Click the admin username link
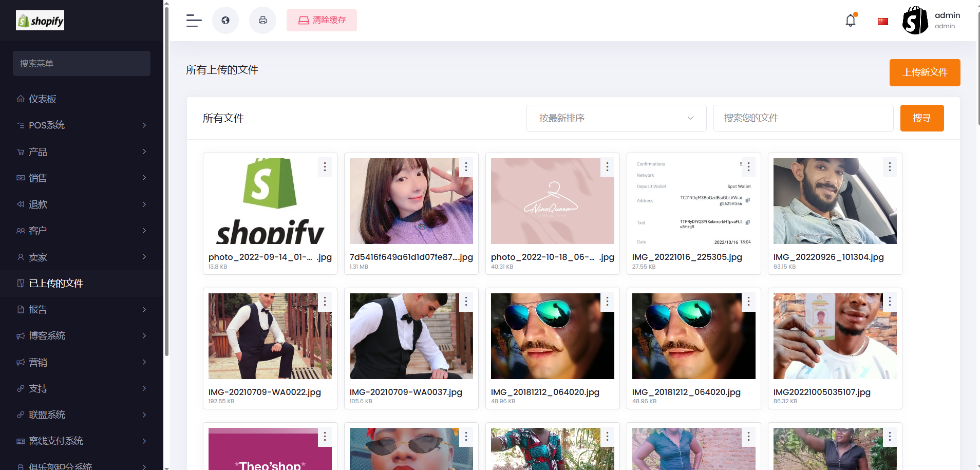This screenshot has height=470, width=980. click(947, 15)
